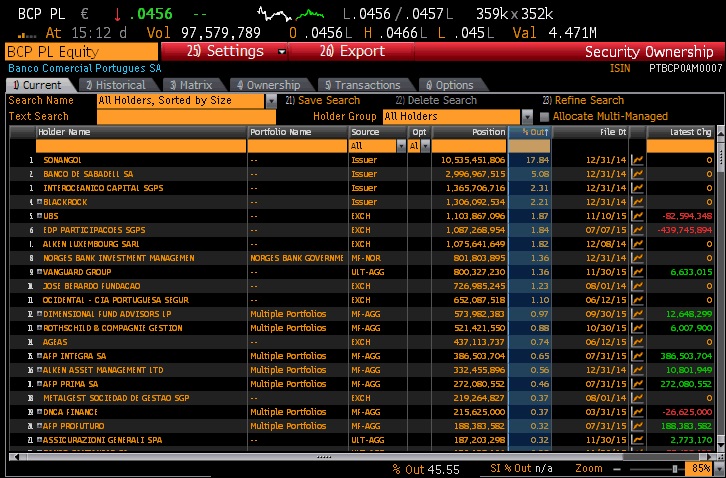Screen dimensions: 726x478
Task: Open history chart icon for ROTHSCHILD row
Action: click(638, 328)
